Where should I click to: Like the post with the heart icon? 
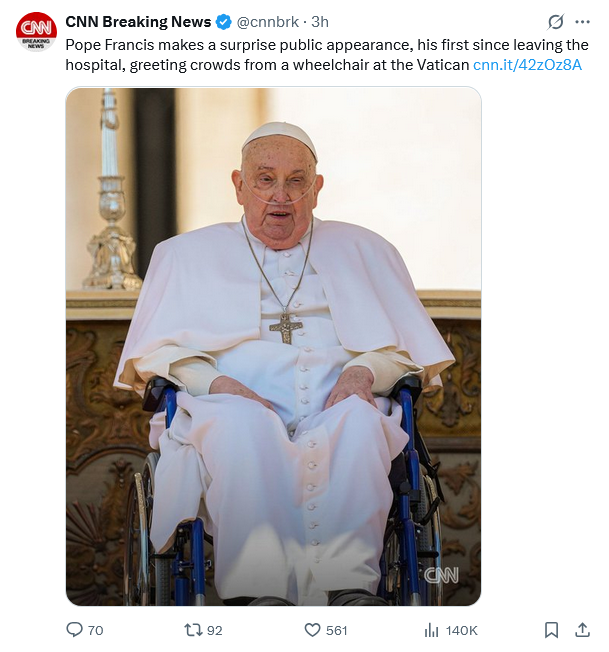[311, 630]
